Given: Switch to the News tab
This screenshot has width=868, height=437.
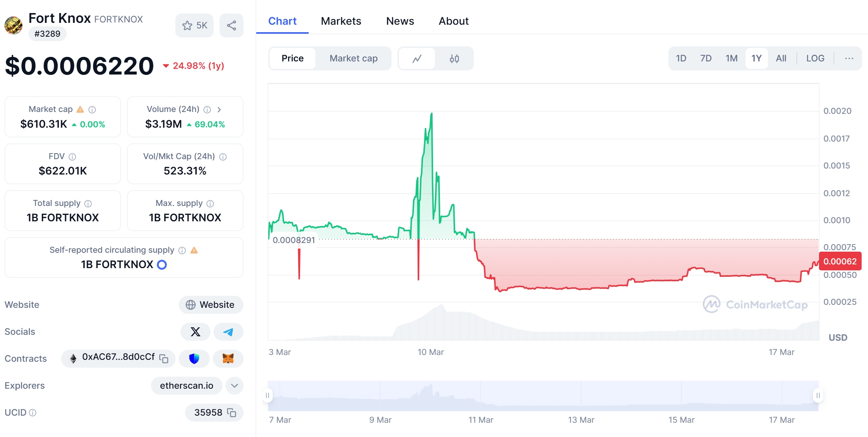Looking at the screenshot, I should [399, 21].
